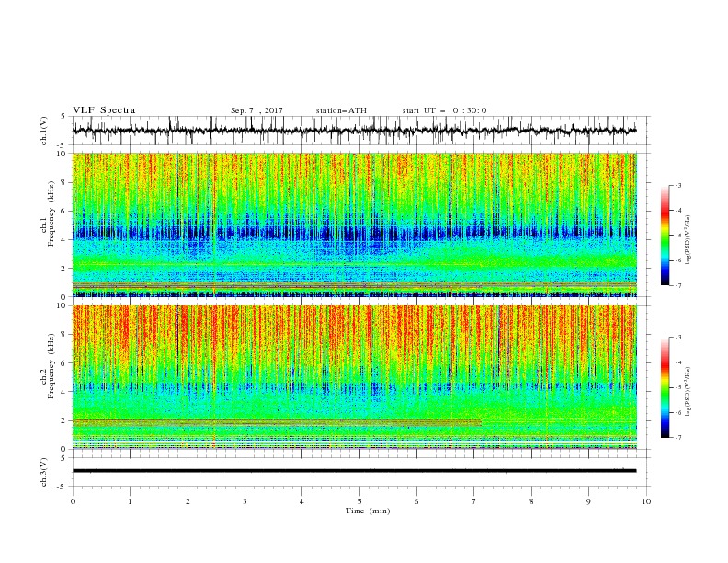
Task: Select the date "Sep. 7 , 2017"
Action: point(256,110)
